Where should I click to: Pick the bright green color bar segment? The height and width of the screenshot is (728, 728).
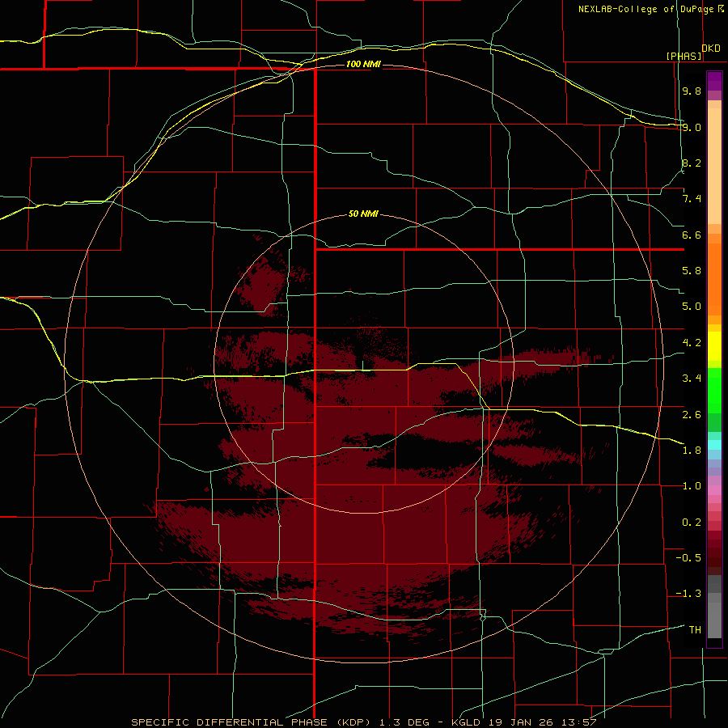pos(714,390)
